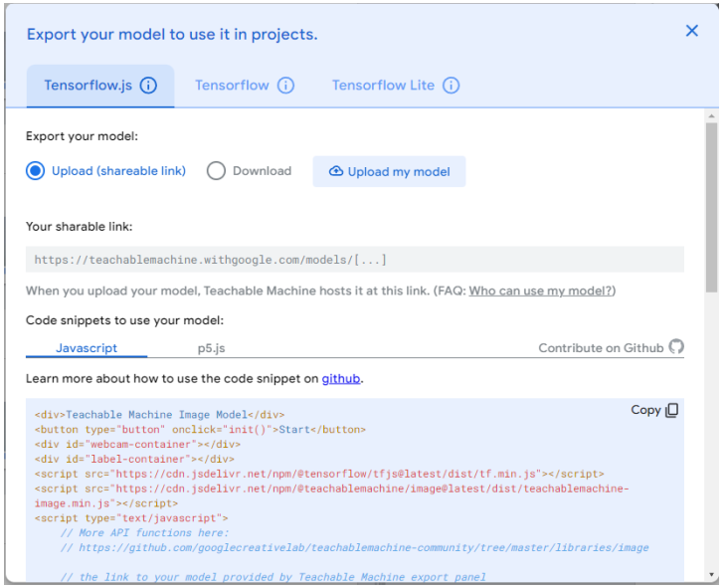Screen dimensions: 728x588
Task: Click the Github octocat icon
Action: click(676, 347)
